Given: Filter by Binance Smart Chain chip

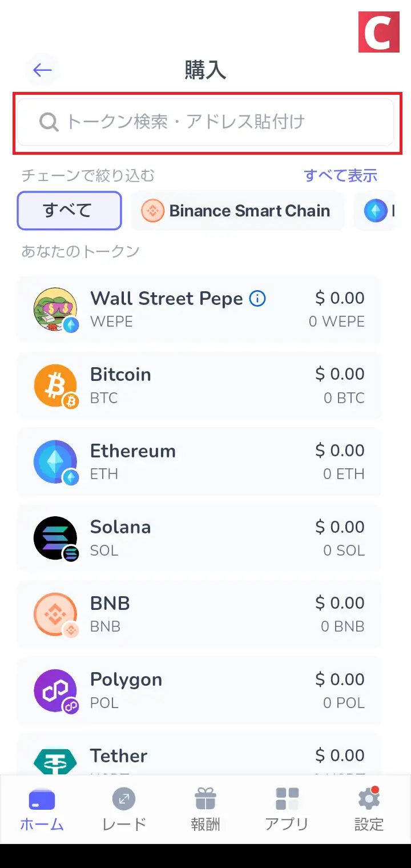Looking at the screenshot, I should [237, 211].
